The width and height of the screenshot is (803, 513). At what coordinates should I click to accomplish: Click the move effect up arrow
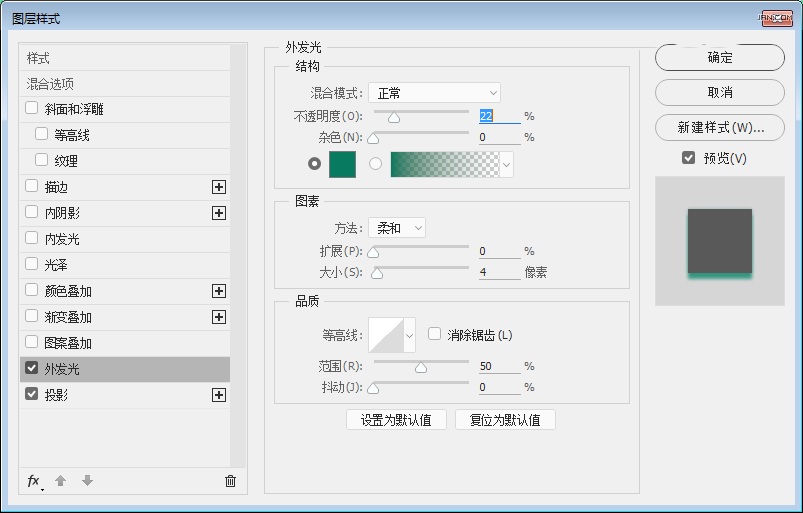(x=61, y=481)
